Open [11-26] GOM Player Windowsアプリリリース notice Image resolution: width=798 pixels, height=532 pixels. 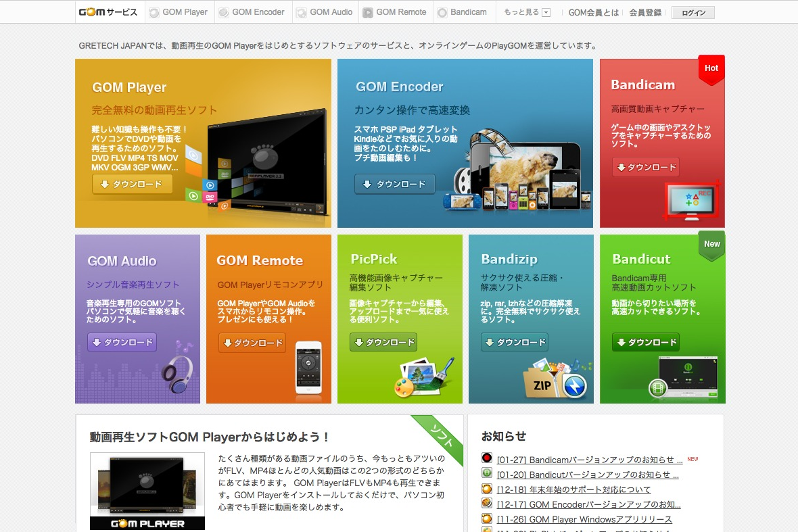584,519
